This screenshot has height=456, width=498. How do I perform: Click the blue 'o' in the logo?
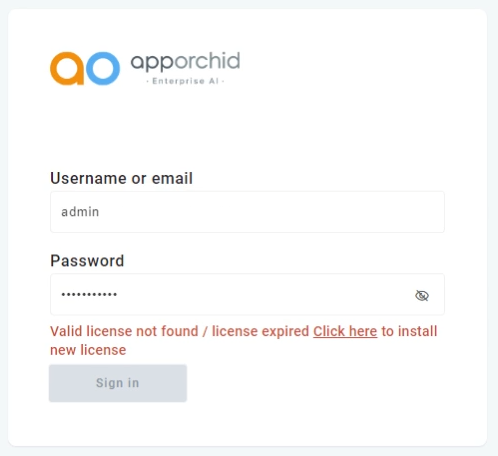(103, 68)
